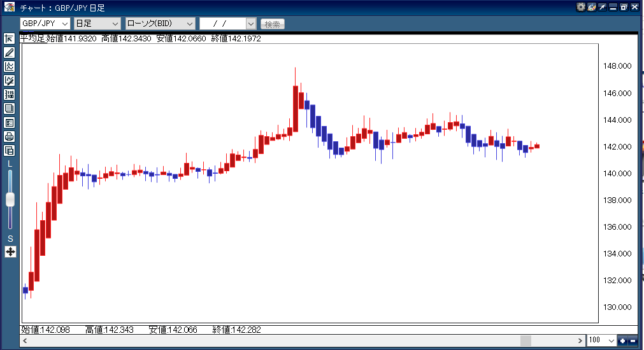Open the ローソク(BID) chart type dropdown
Image resolution: width=644 pixels, height=350 pixels.
click(x=160, y=24)
